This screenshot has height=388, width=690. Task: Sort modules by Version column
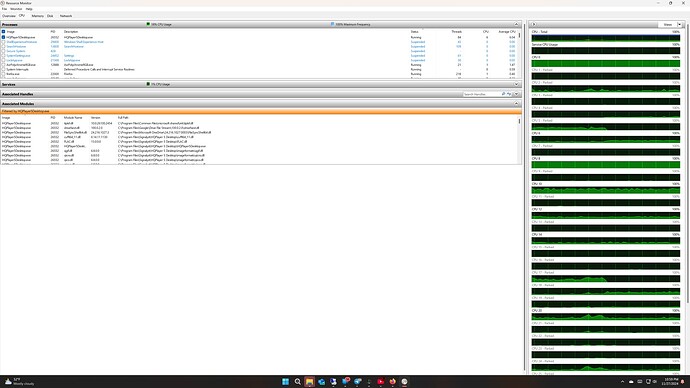95,118
